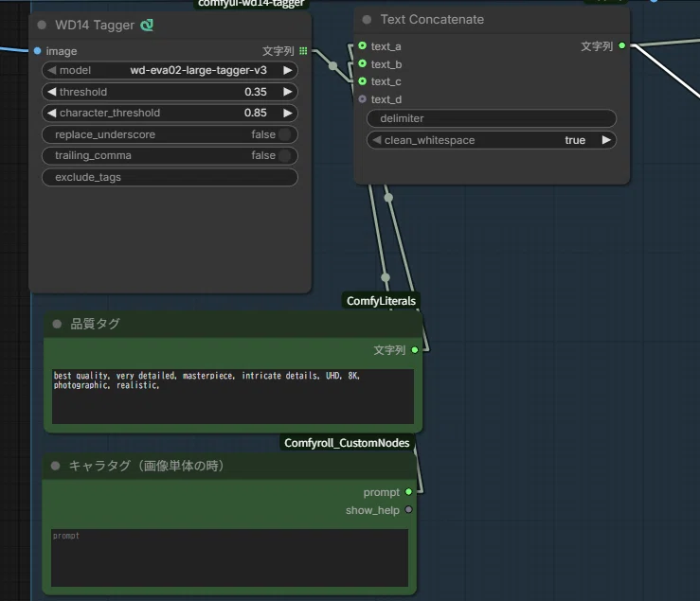Click the comfyui-wd14-tagger badge label
700x601 pixels.
point(251,4)
